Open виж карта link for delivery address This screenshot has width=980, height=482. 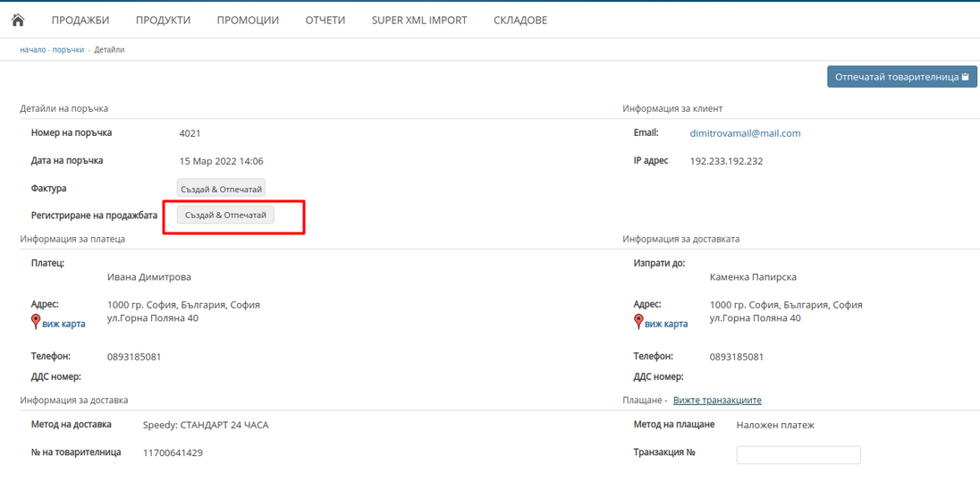point(666,324)
